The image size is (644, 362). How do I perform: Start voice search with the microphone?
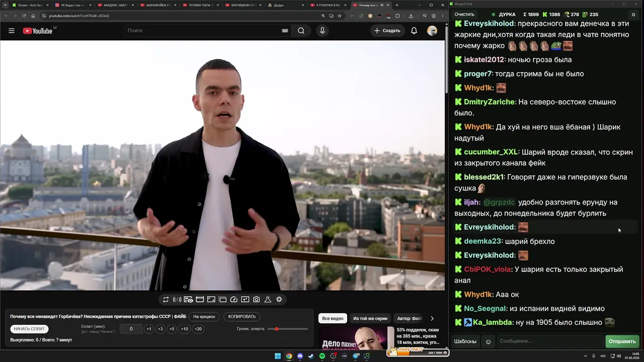coord(323,31)
